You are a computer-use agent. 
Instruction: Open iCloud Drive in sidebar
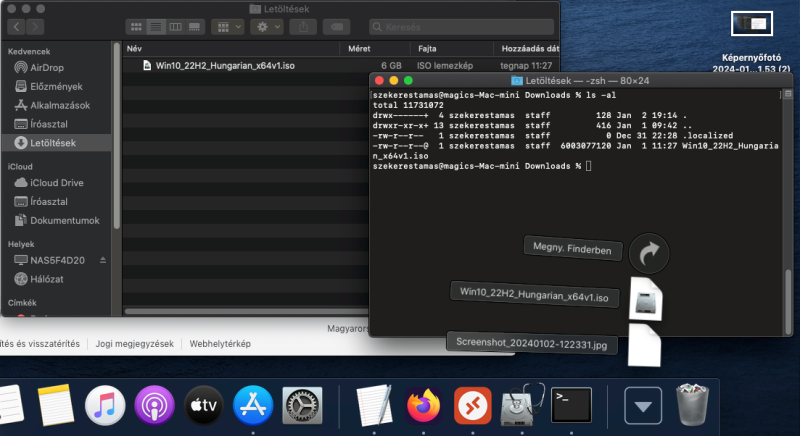tap(56, 183)
